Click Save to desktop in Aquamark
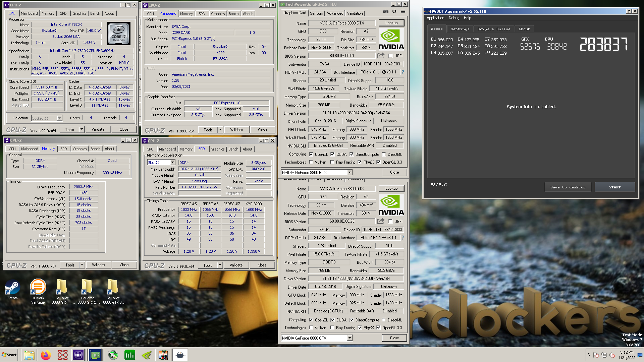The height and width of the screenshot is (362, 644). pyautogui.click(x=568, y=187)
